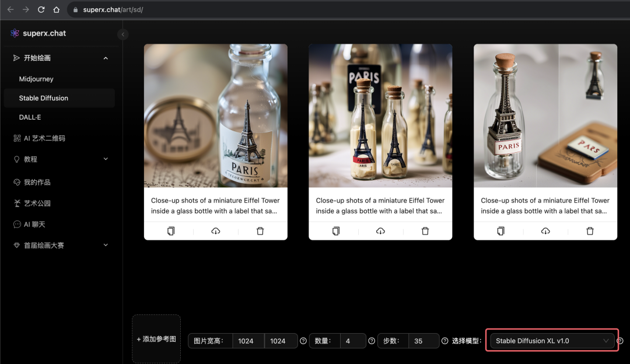Click the 数量 field showing 4
The image size is (630, 364).
click(353, 341)
